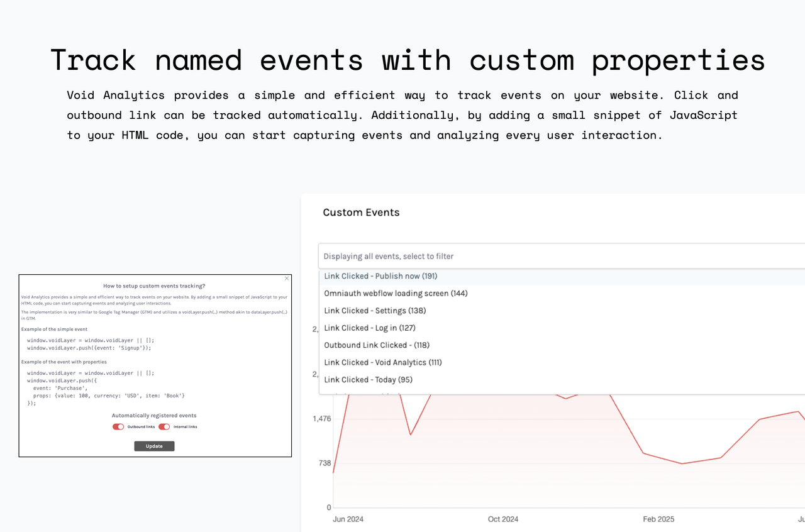Choose Omniauth webflow loading screen (144)

click(x=562, y=294)
